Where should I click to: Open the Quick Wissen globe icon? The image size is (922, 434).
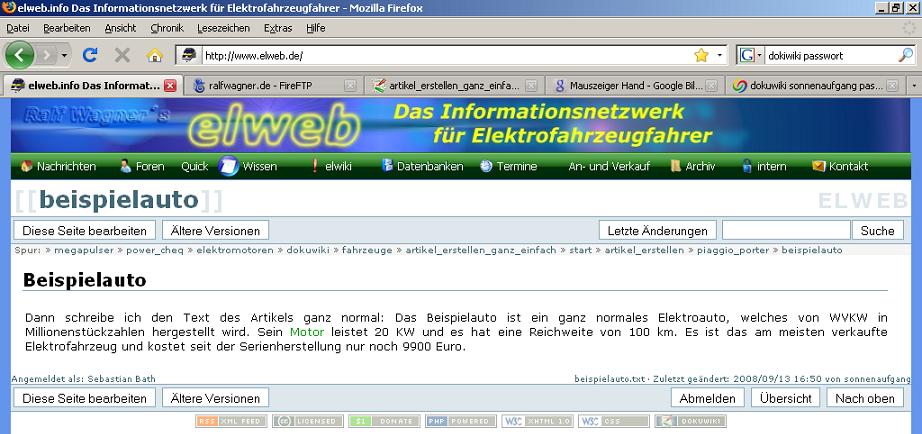coord(228,166)
